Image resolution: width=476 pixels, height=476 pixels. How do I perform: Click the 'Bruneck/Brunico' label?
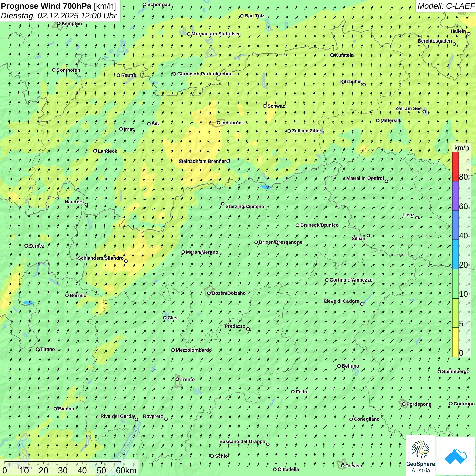tap(319, 225)
